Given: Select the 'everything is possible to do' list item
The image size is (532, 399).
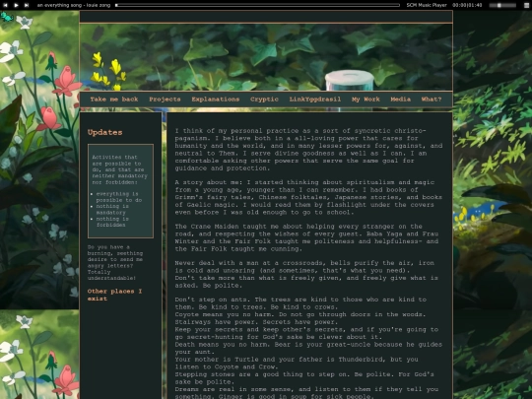Looking at the screenshot, I should (119, 197).
